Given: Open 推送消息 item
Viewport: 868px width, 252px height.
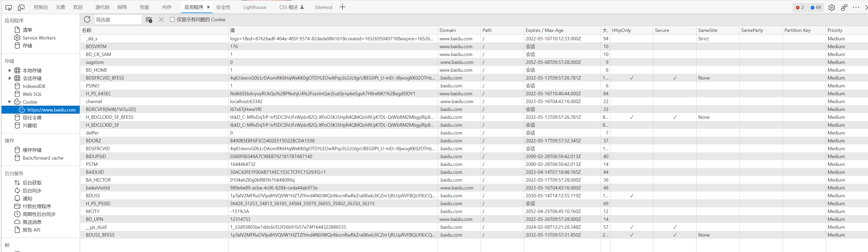Looking at the screenshot, I should [x=32, y=222].
